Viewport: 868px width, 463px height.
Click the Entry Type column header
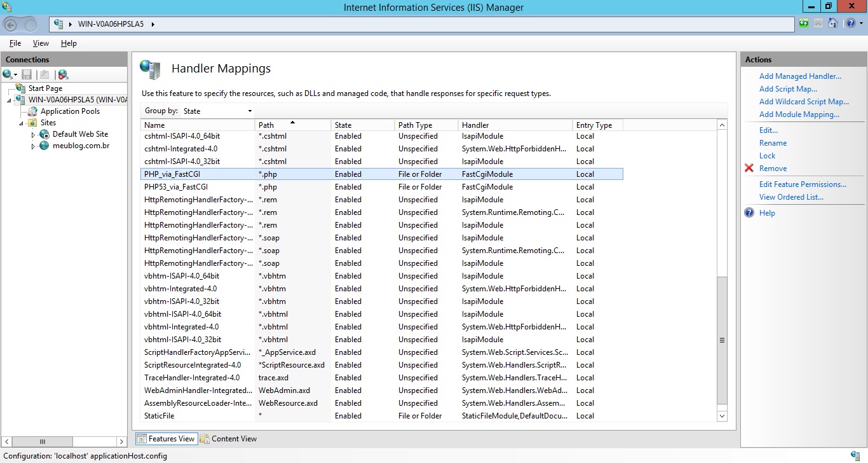click(598, 125)
